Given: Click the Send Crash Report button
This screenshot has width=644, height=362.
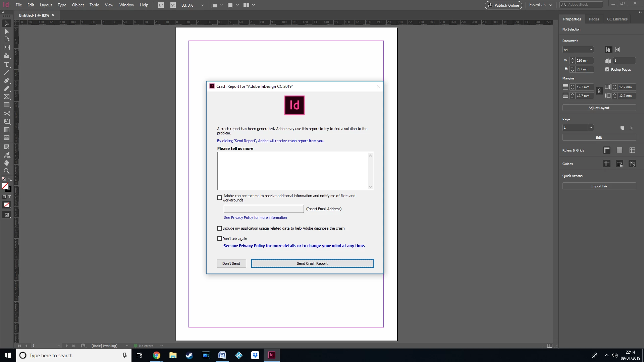Looking at the screenshot, I should 312,263.
